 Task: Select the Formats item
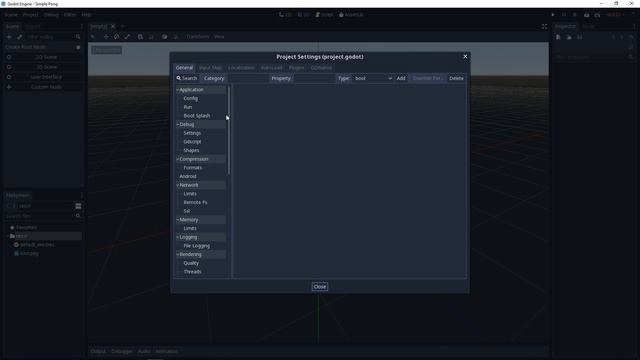(x=193, y=168)
